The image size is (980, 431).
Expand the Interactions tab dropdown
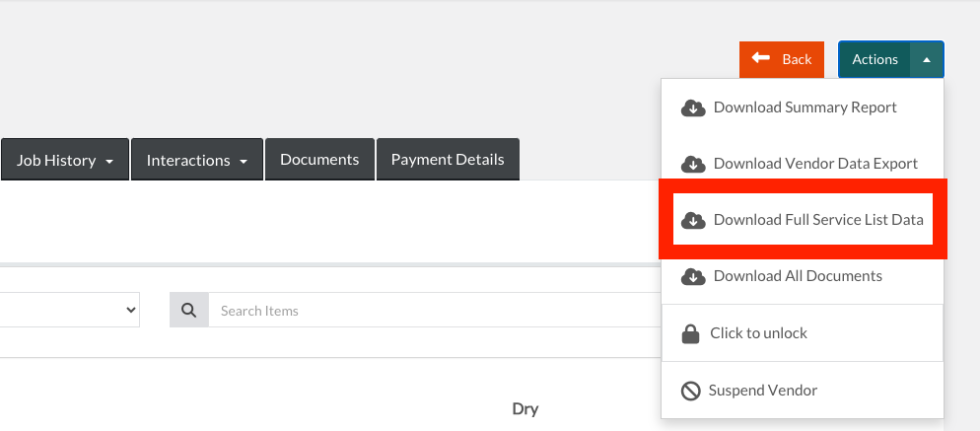243,161
